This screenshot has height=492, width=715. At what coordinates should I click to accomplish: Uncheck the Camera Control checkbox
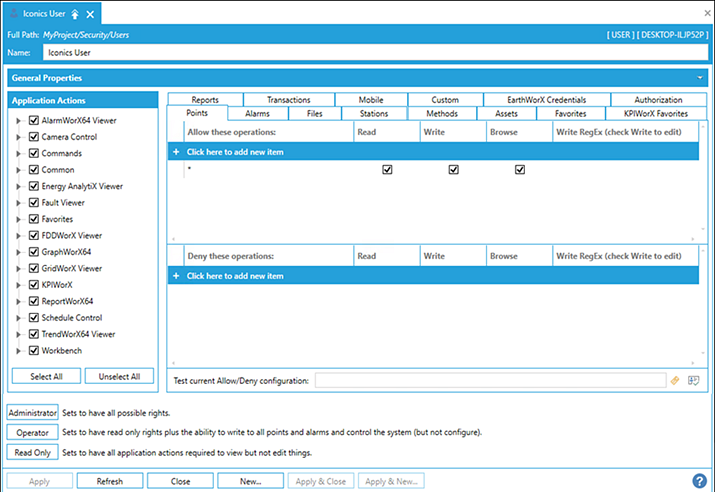[34, 137]
